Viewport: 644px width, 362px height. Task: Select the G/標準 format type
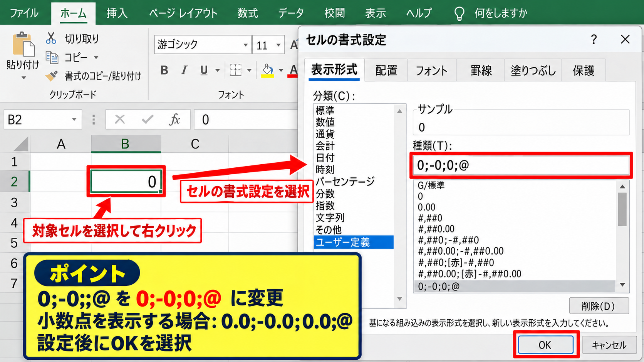click(431, 185)
